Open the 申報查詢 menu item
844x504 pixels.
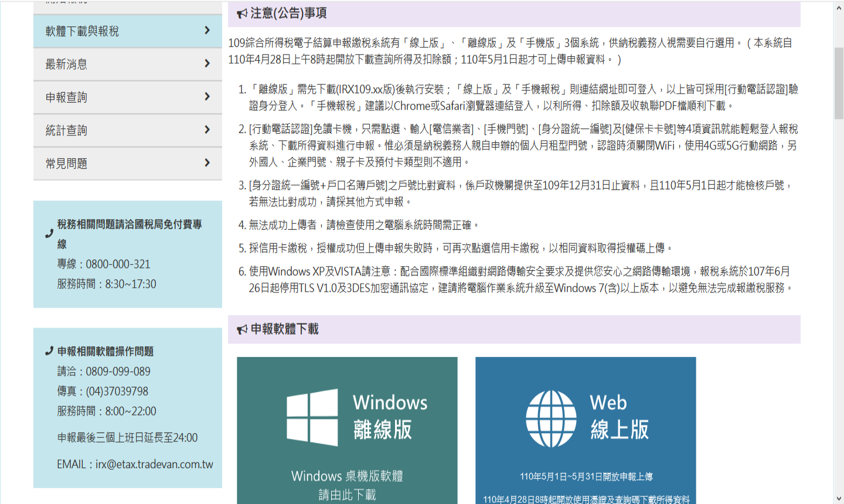click(x=128, y=97)
